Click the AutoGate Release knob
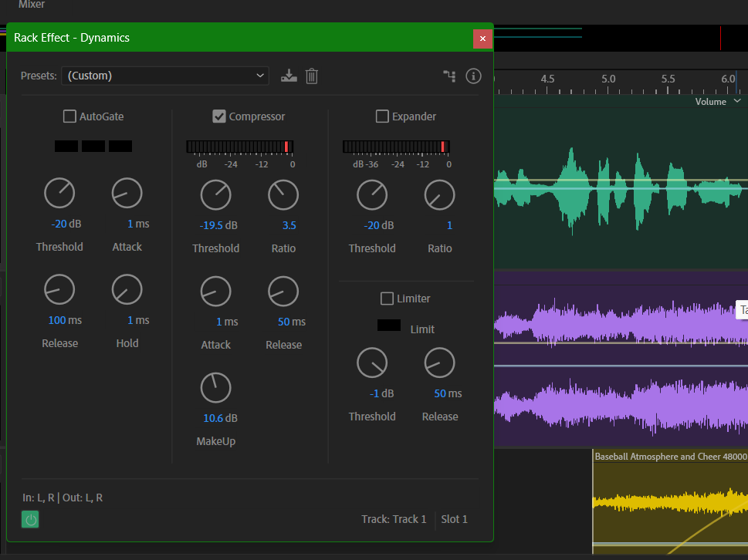Image resolution: width=748 pixels, height=560 pixels. coord(59,290)
